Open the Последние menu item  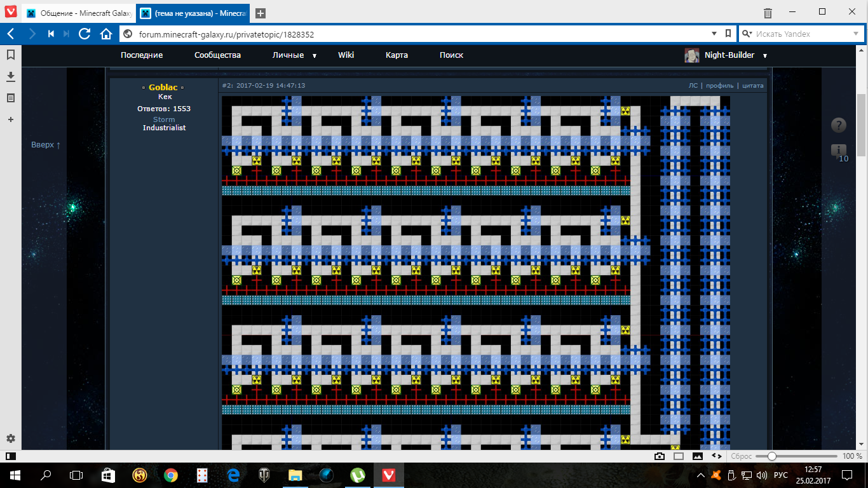[x=142, y=55]
